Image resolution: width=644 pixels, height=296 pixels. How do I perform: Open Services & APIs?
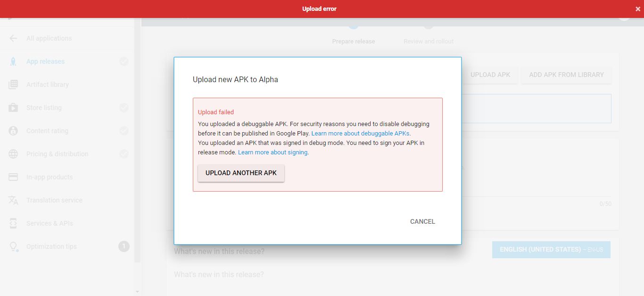(x=50, y=223)
